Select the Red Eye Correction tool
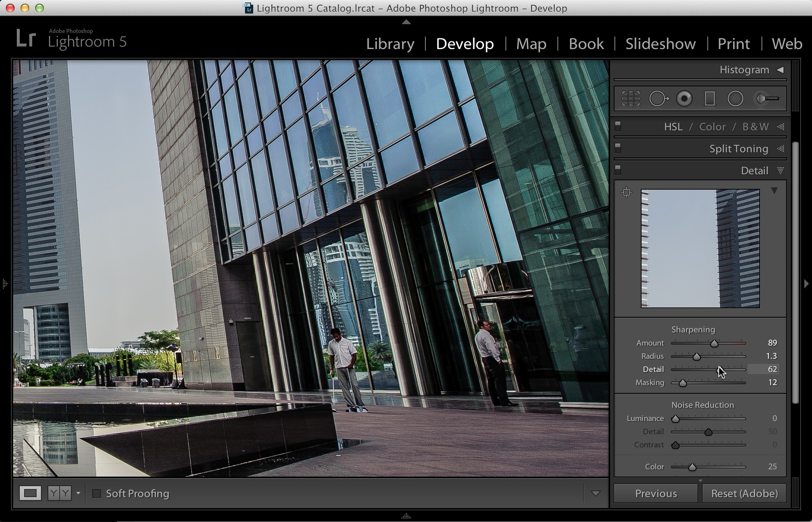Image resolution: width=812 pixels, height=522 pixels. tap(684, 99)
